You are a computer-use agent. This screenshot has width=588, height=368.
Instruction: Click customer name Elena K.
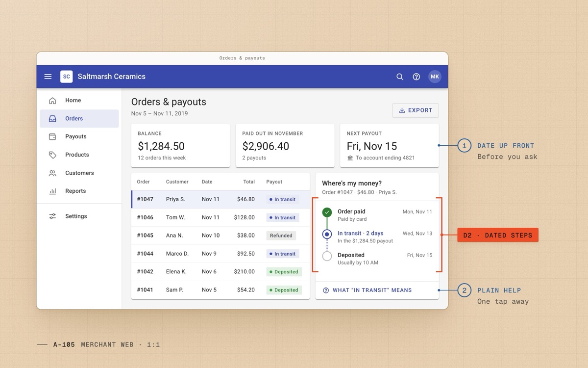pos(176,272)
